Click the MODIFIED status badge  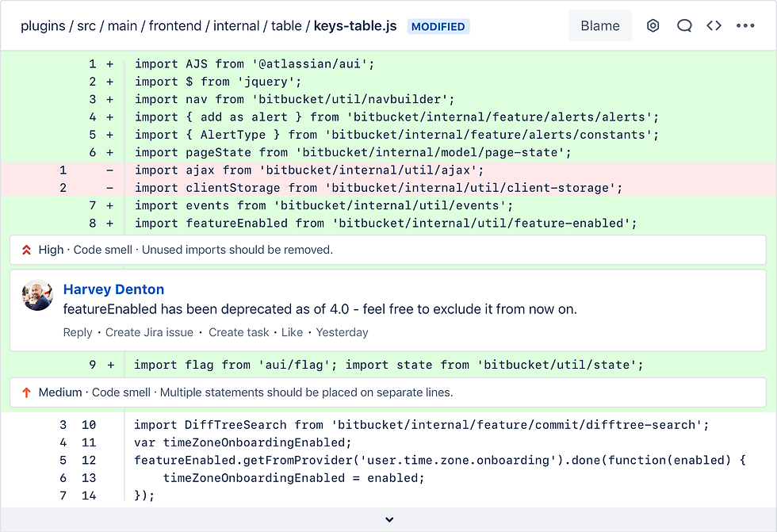tap(438, 26)
